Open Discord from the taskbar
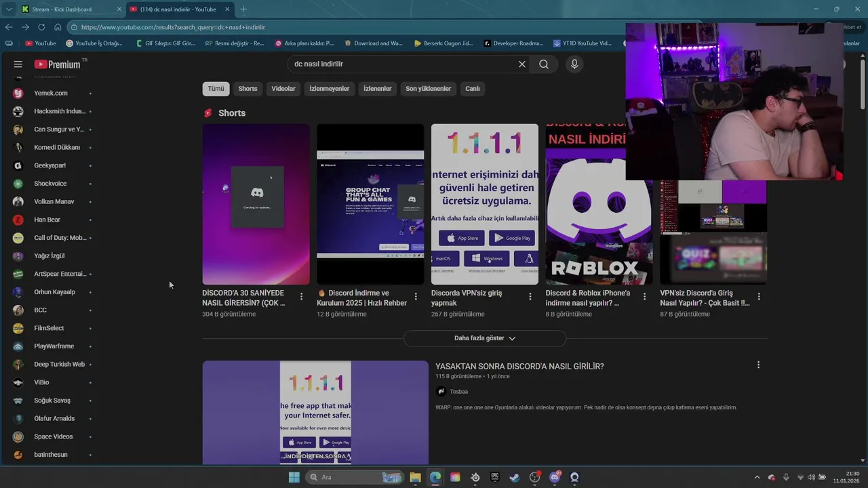Screen dimensions: 868x488 555,477
